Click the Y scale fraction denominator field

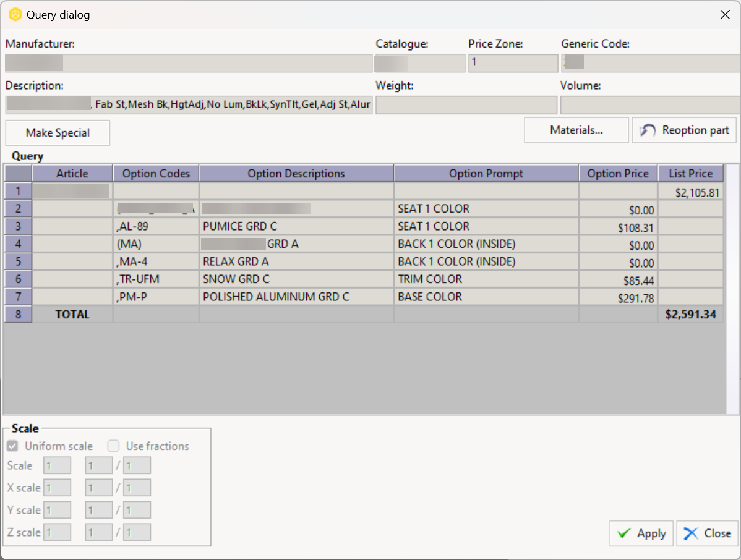137,510
